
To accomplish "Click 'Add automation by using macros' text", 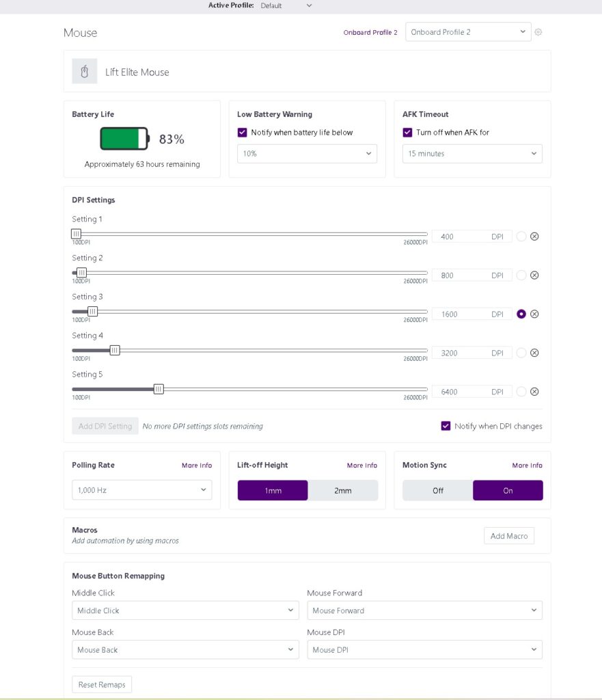I will (x=126, y=541).
